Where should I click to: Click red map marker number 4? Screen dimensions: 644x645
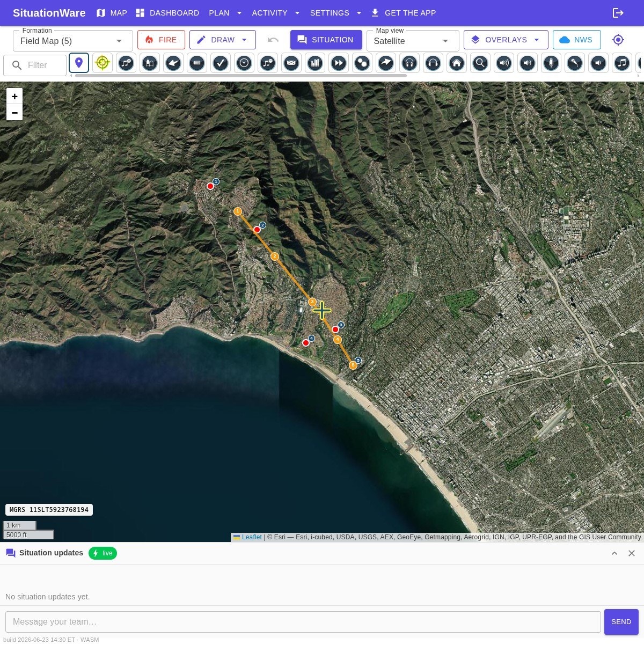[306, 343]
